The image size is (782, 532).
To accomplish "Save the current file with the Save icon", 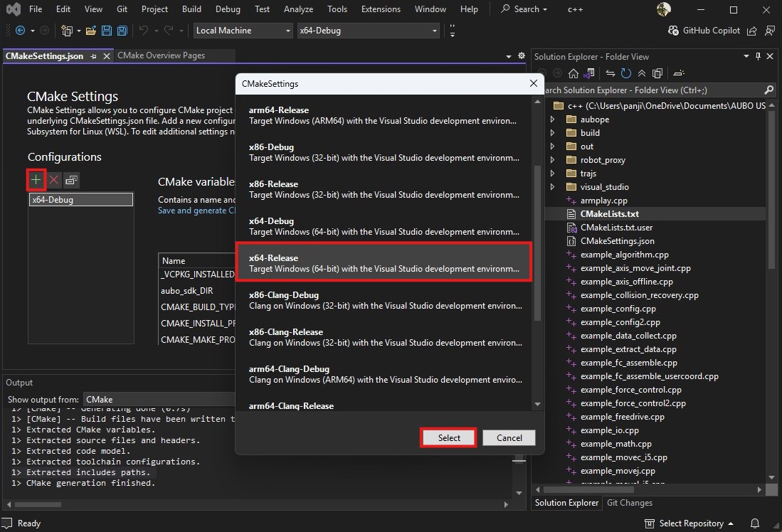I will coord(106,31).
